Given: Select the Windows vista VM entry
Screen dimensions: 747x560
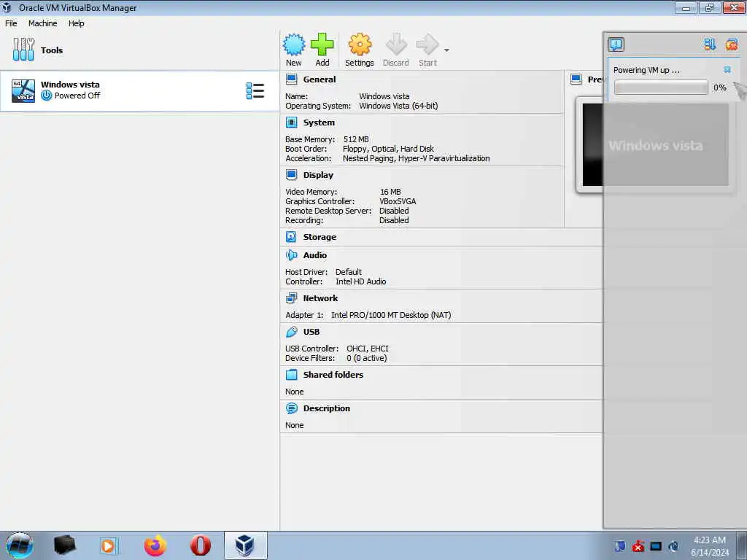Looking at the screenshot, I should click(139, 90).
